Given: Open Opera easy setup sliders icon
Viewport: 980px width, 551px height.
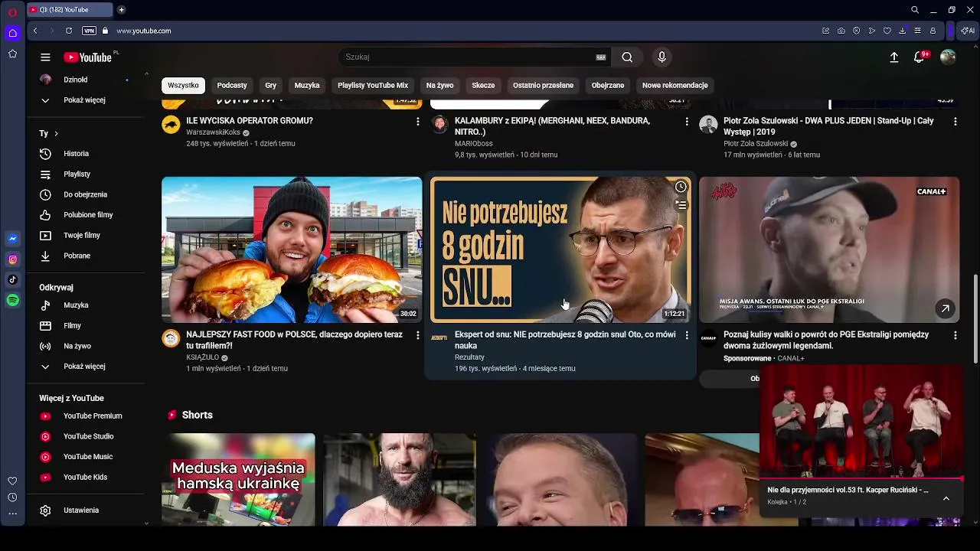Looking at the screenshot, I should [917, 31].
